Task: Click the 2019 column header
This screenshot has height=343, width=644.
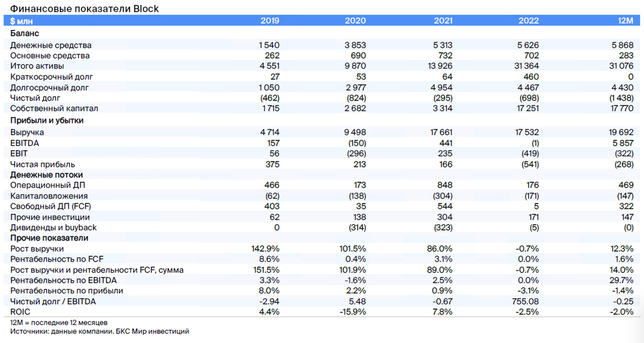Action: [x=270, y=21]
